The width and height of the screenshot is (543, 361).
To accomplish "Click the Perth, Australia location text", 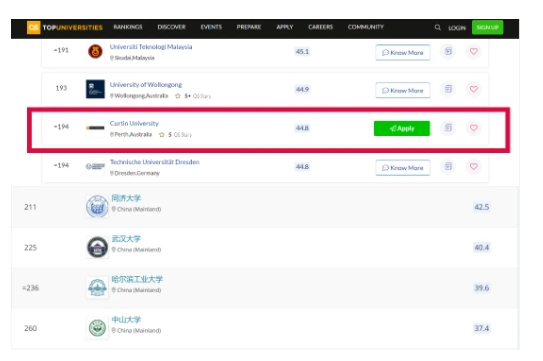I will click(x=133, y=134).
